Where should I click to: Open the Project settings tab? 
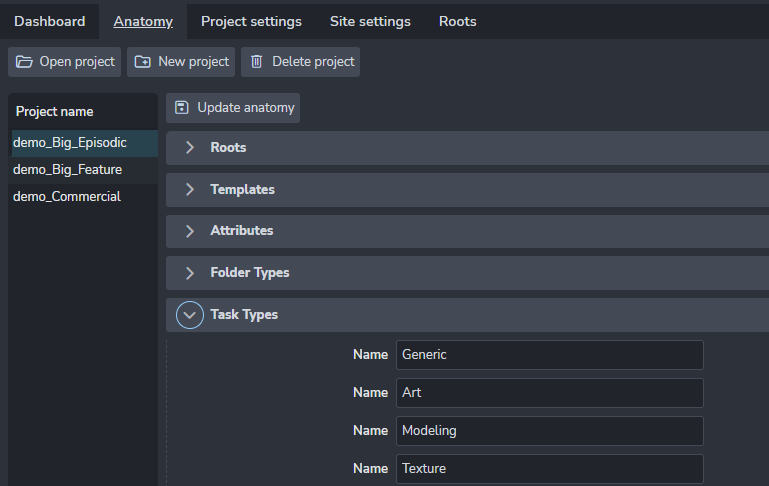(x=251, y=22)
